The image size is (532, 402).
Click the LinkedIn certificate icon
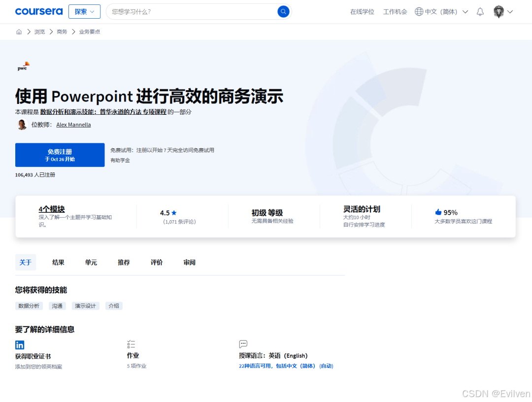pos(20,345)
